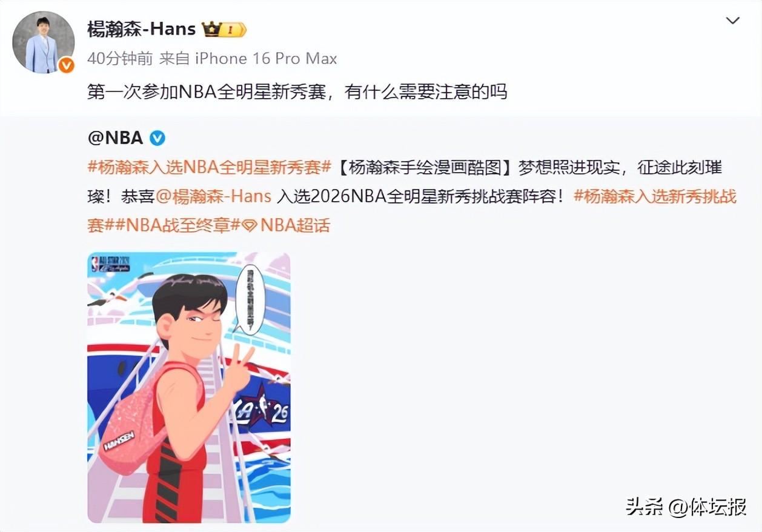Click orange verified badge on avatar
The image size is (762, 532).
66,65
